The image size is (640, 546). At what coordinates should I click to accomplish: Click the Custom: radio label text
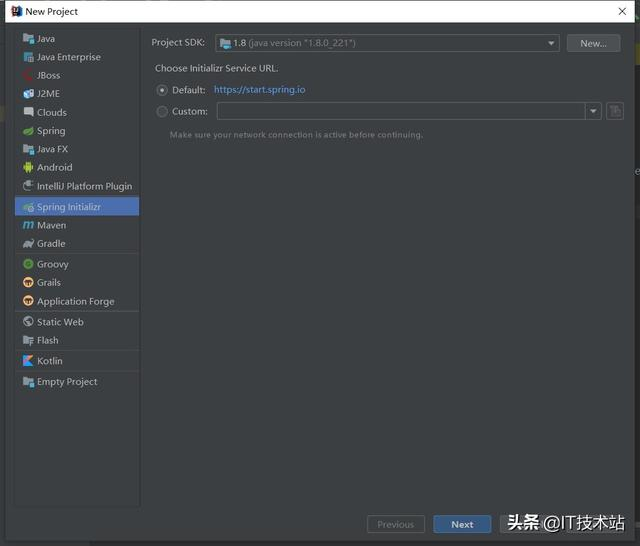[x=190, y=111]
